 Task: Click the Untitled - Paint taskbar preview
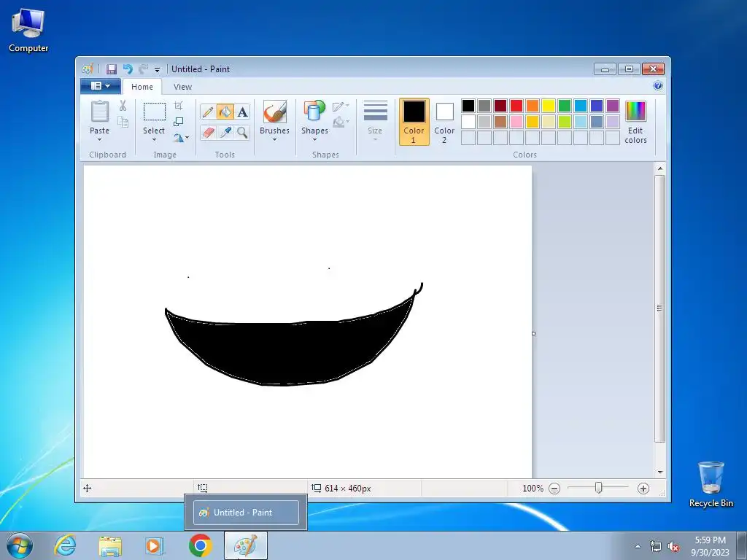tap(247, 513)
